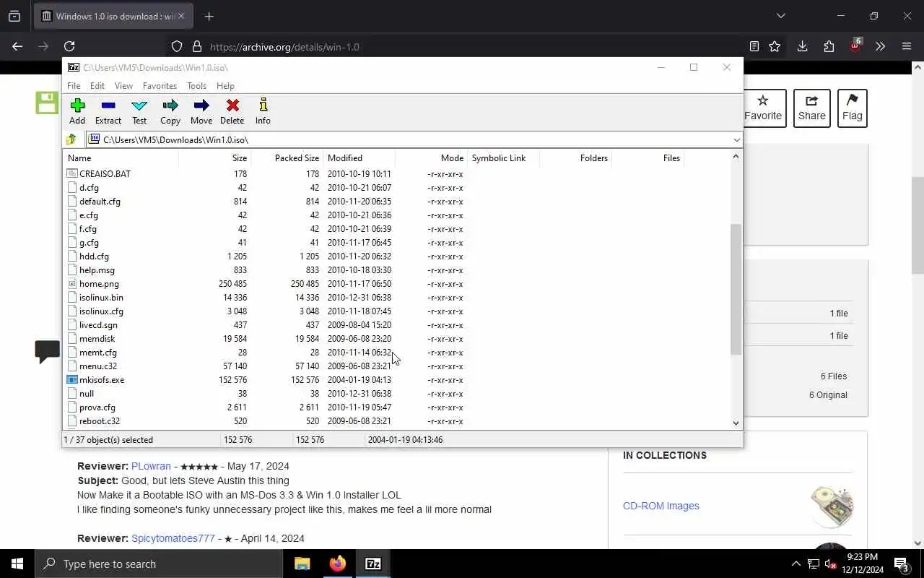Select the memdisk file row
The image size is (924, 578).
point(397,339)
